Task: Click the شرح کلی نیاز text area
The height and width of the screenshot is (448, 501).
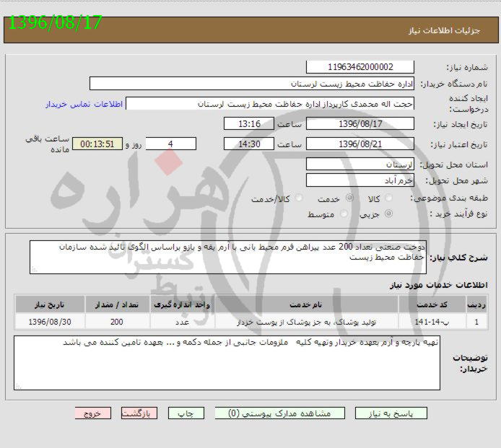Action: (228, 258)
